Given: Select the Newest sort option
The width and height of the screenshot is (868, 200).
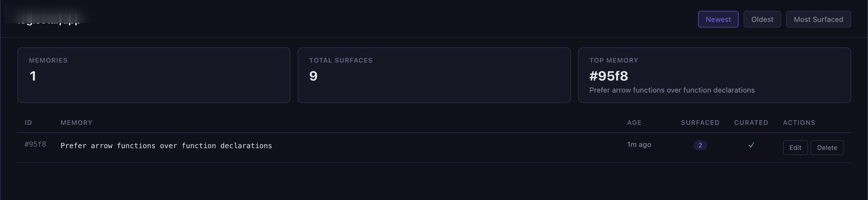Looking at the screenshot, I should [718, 20].
